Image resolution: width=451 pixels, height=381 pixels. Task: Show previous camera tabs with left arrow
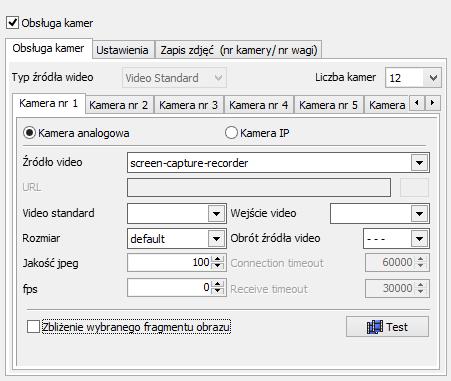[417, 103]
